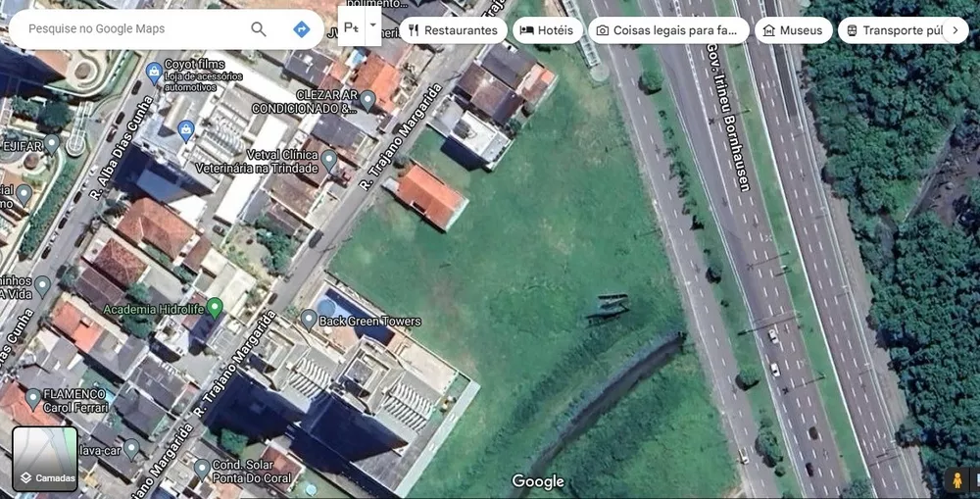The height and width of the screenshot is (499, 980).
Task: Click the CLEZAR AR CONDICIONADO label
Action: [305, 101]
